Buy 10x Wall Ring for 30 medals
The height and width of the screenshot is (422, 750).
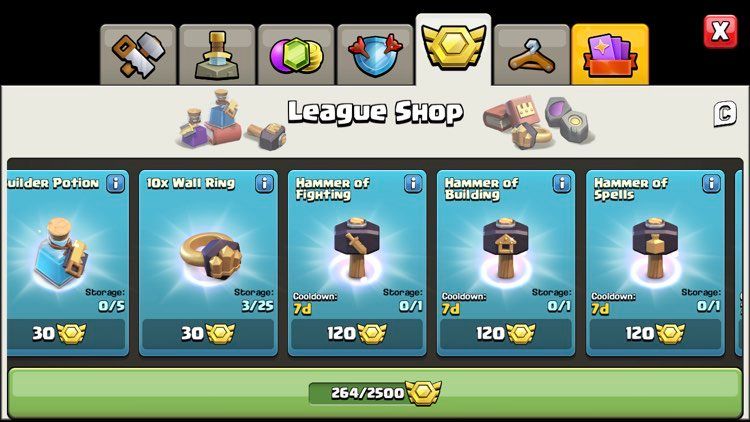[208, 333]
